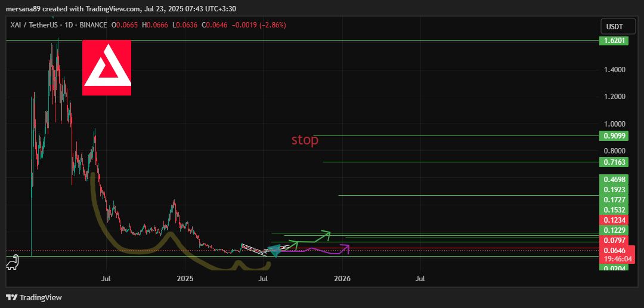Click the red 0.0797 price label
This screenshot has width=644, height=308.
[614, 240]
